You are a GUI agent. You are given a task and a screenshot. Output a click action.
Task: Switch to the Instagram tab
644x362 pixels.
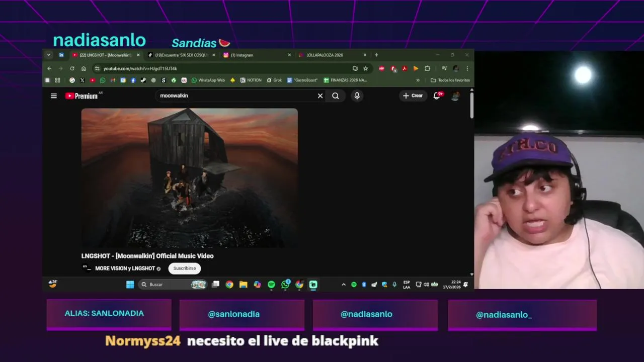coord(257,55)
